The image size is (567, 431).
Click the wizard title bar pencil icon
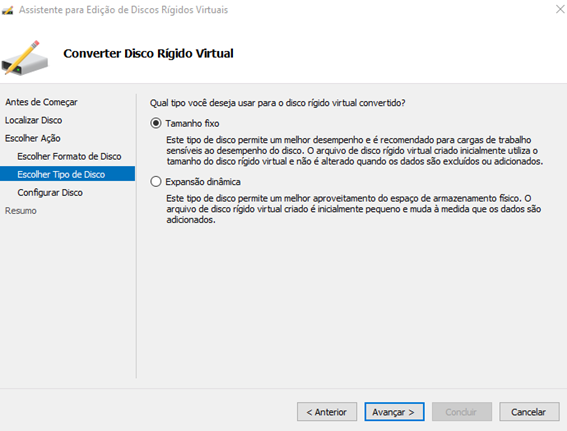pyautogui.click(x=7, y=10)
